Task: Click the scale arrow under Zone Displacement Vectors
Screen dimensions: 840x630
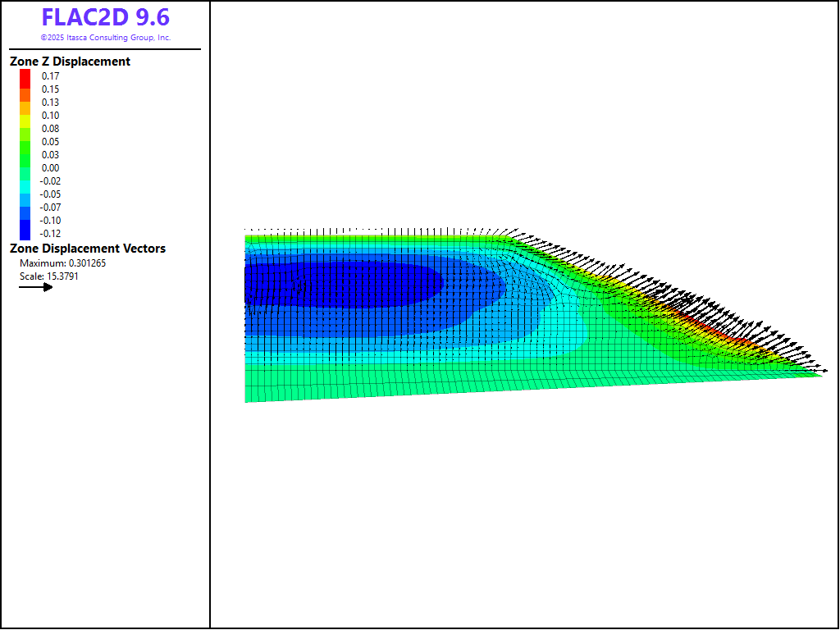Action: click(36, 287)
